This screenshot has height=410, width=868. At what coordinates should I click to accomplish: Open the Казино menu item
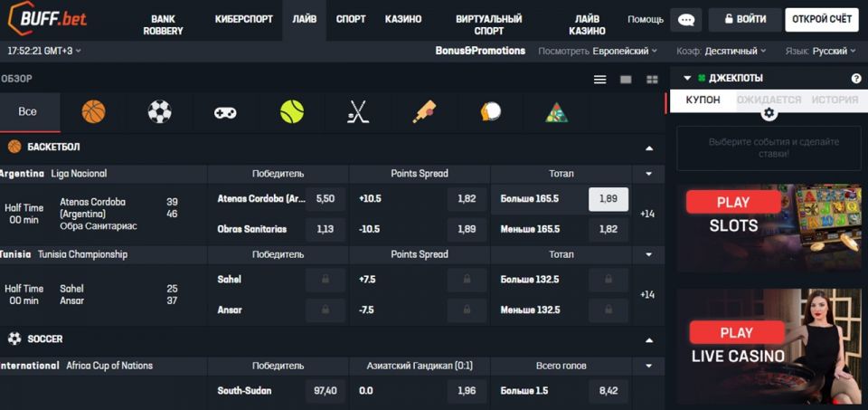pyautogui.click(x=402, y=19)
